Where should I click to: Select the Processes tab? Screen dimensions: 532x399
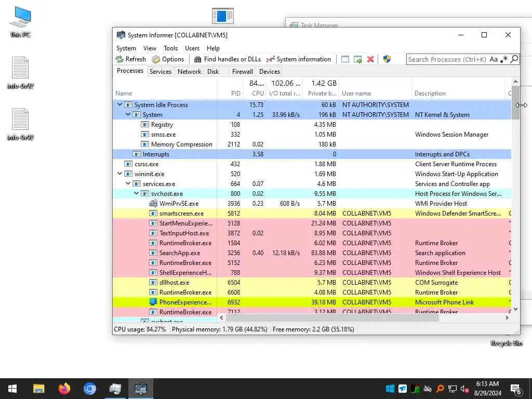pyautogui.click(x=130, y=71)
